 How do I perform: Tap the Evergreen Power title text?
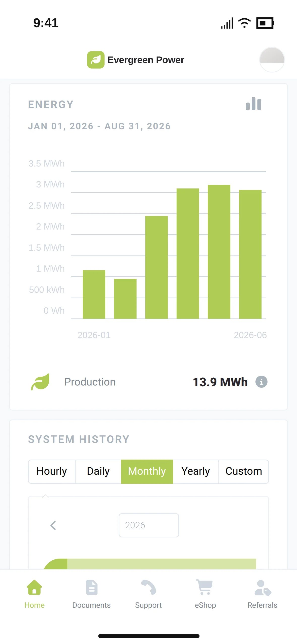click(146, 60)
